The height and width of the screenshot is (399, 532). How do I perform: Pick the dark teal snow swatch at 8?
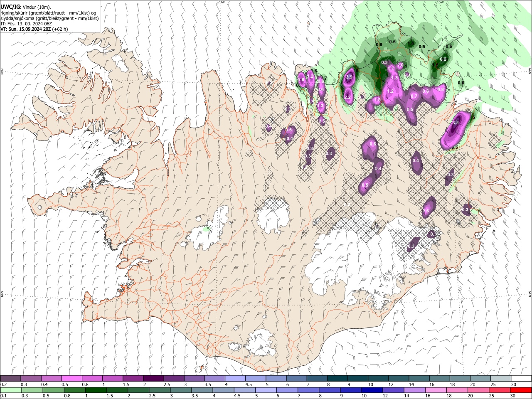[337, 379]
